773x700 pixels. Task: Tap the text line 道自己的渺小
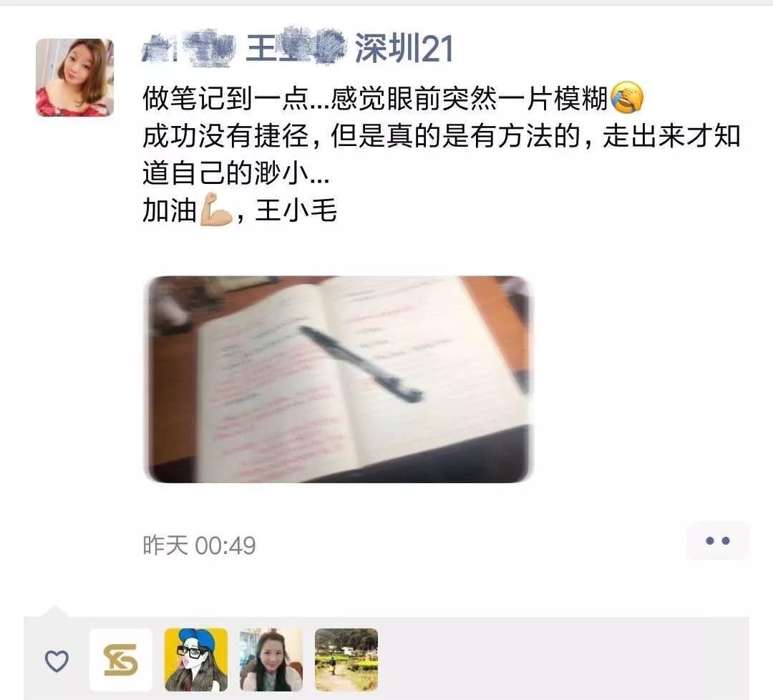pyautogui.click(x=236, y=173)
